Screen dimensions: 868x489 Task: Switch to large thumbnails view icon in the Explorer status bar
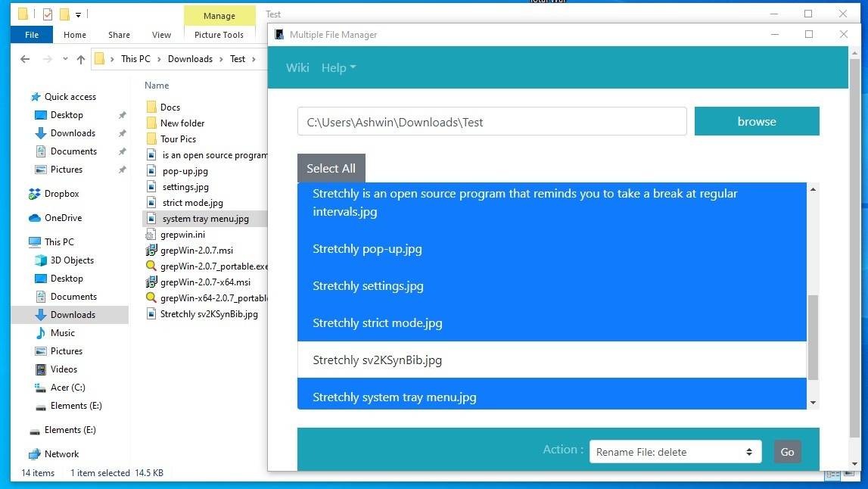click(x=849, y=474)
